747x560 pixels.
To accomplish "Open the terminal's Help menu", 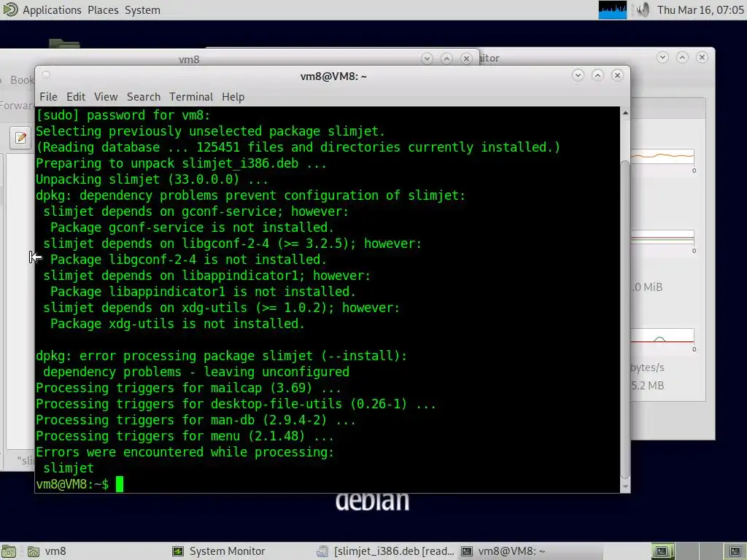I will (233, 97).
